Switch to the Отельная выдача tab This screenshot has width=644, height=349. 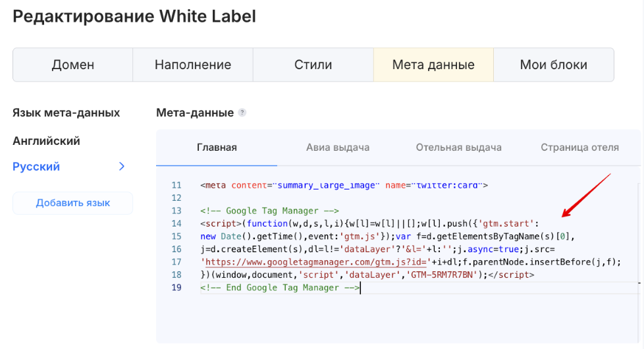[x=458, y=148]
